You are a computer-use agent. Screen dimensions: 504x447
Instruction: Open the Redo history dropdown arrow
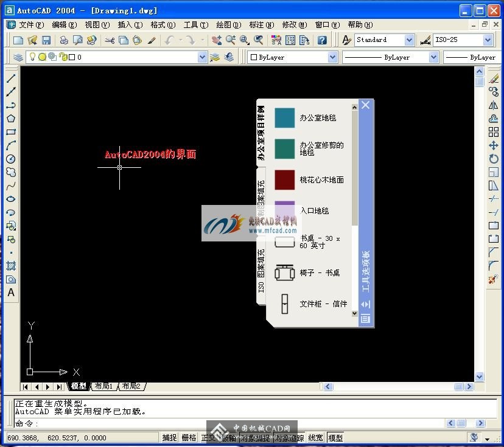[203, 40]
